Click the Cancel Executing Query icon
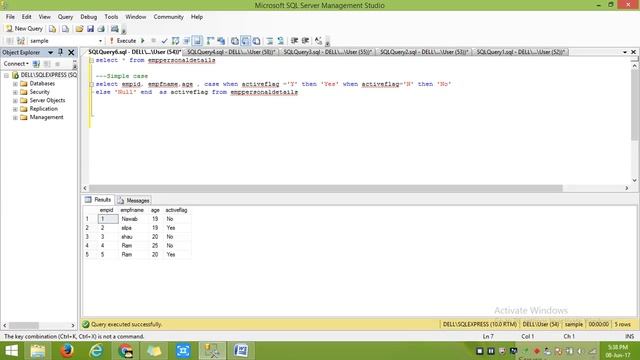This screenshot has width=640, height=360. [153, 41]
